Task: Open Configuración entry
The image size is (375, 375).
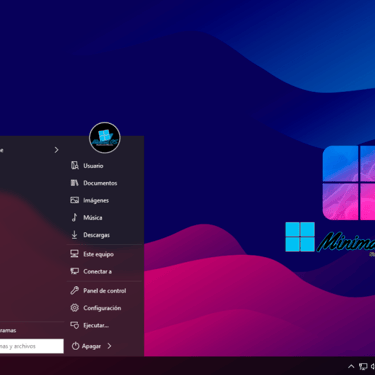Action: [x=102, y=308]
